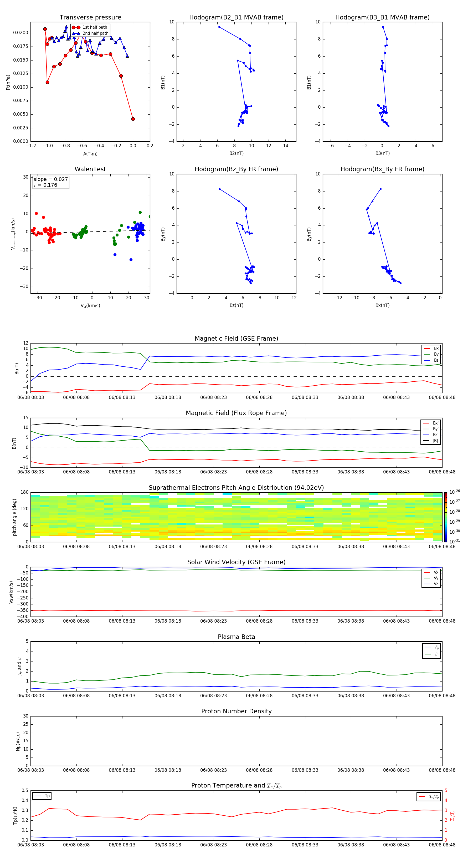Click By' legend entry in Flux Rope panel
The height and width of the screenshot is (868, 473).
click(431, 429)
